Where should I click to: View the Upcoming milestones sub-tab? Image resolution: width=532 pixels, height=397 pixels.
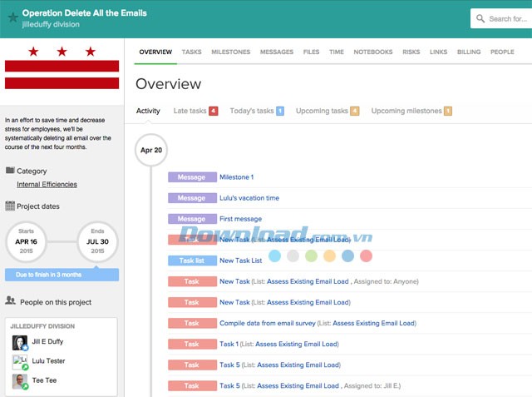pyautogui.click(x=406, y=111)
